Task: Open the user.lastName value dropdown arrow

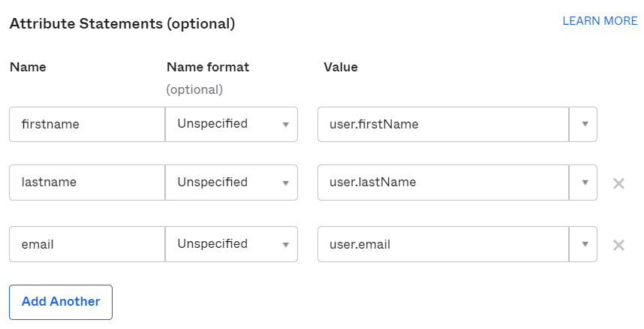Action: [x=584, y=183]
